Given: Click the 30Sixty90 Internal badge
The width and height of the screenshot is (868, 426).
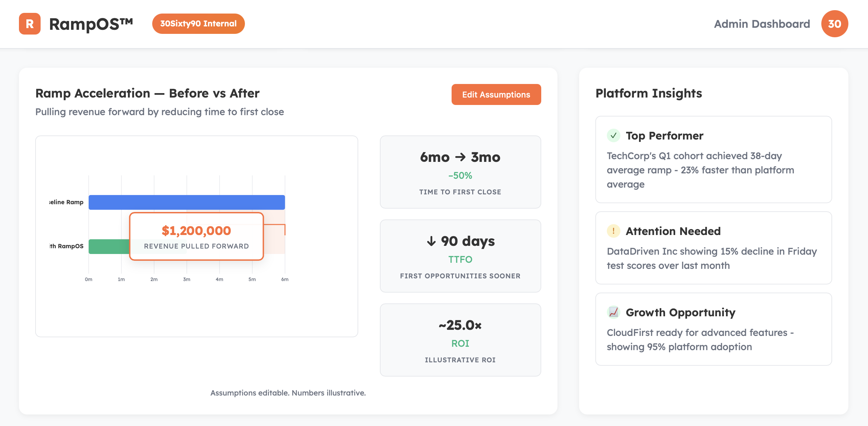Looking at the screenshot, I should click(198, 24).
